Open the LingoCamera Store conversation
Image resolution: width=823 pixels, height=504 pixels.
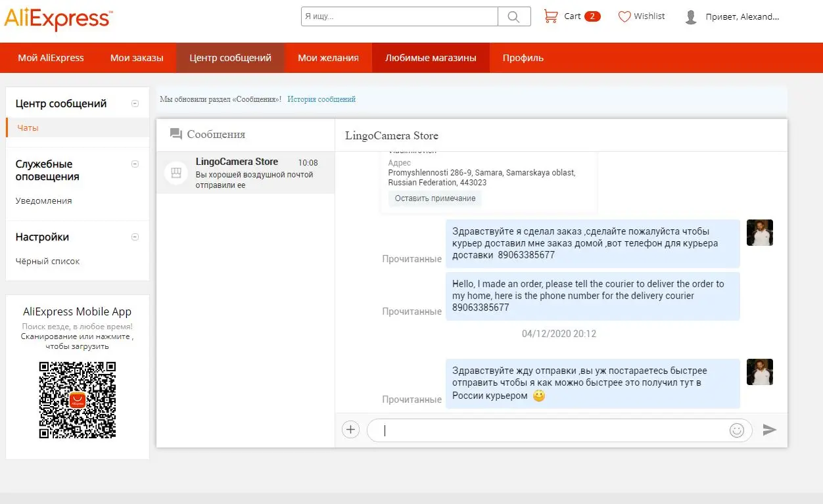[245, 173]
